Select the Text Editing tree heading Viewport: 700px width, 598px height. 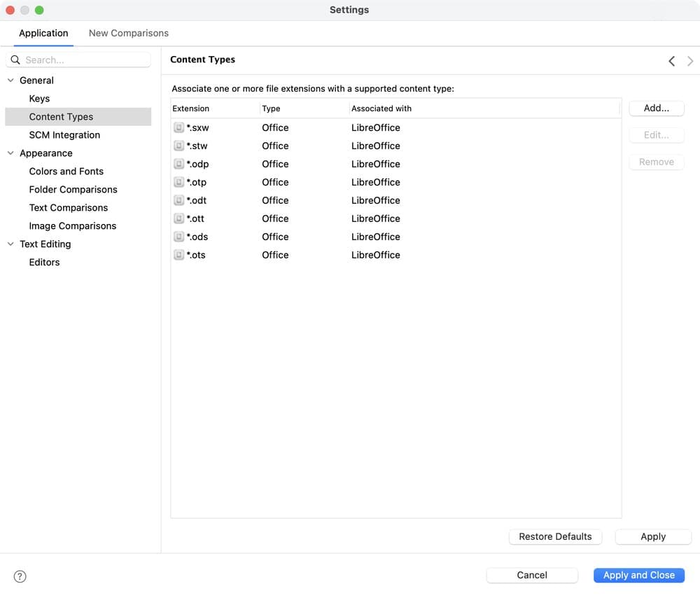tap(45, 244)
